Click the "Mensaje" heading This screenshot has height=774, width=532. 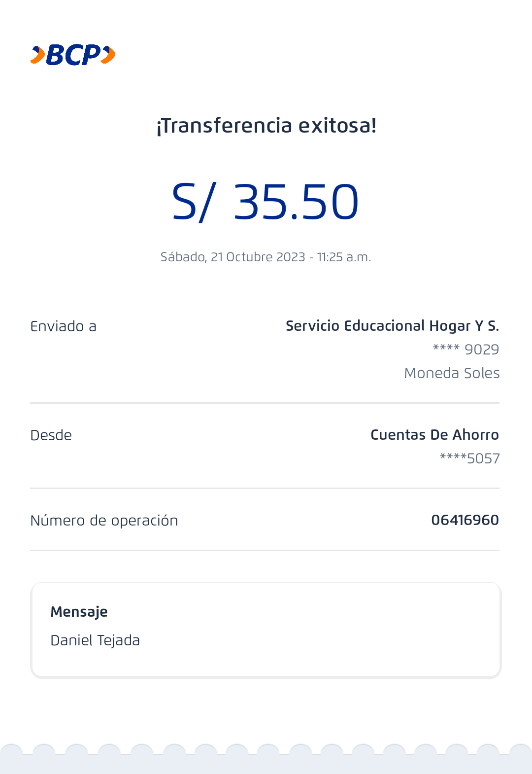[79, 612]
